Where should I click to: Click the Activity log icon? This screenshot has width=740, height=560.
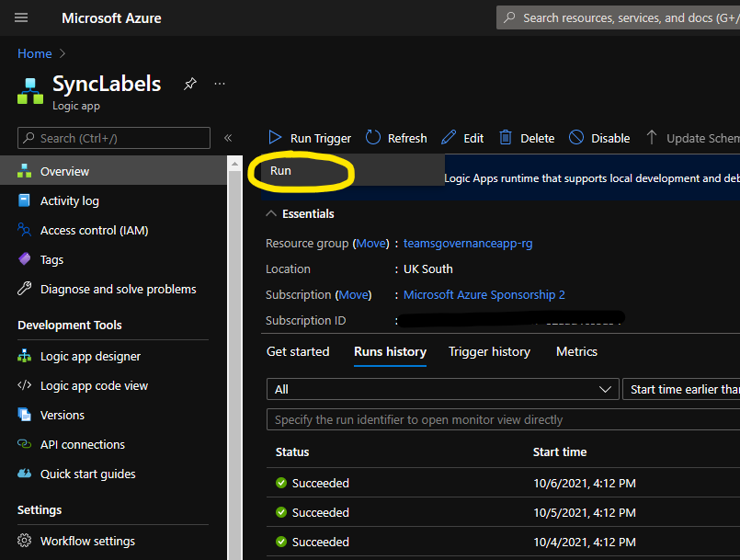(x=24, y=200)
